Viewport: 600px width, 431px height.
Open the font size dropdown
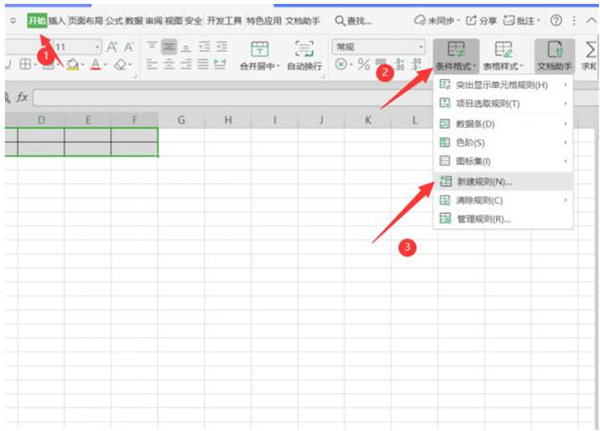pyautogui.click(x=97, y=47)
